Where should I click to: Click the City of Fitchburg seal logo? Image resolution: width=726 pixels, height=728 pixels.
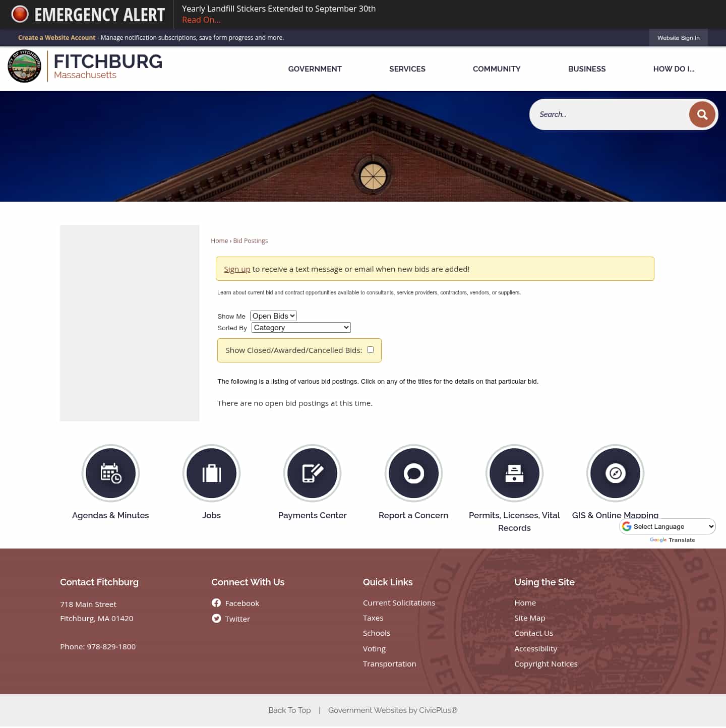click(x=24, y=66)
